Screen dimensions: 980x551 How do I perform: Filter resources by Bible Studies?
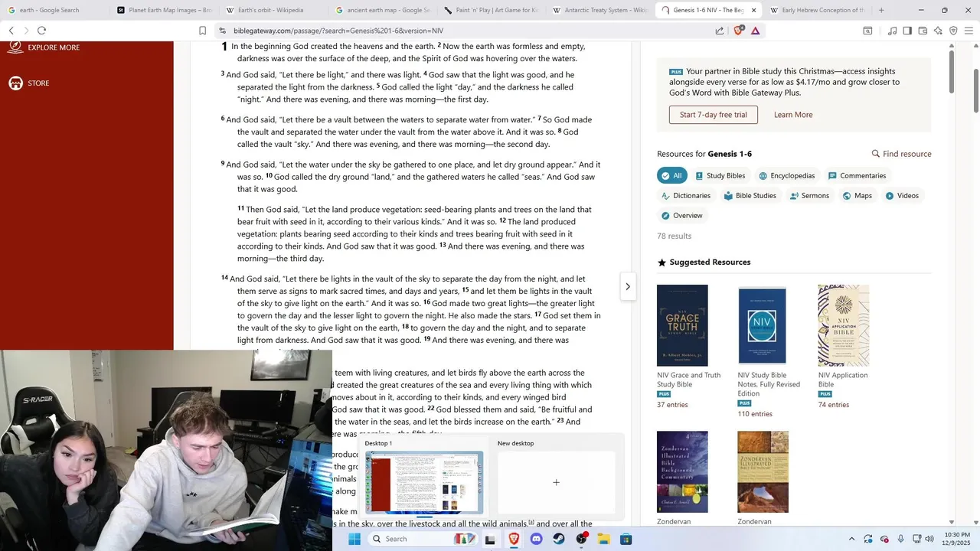pos(750,196)
